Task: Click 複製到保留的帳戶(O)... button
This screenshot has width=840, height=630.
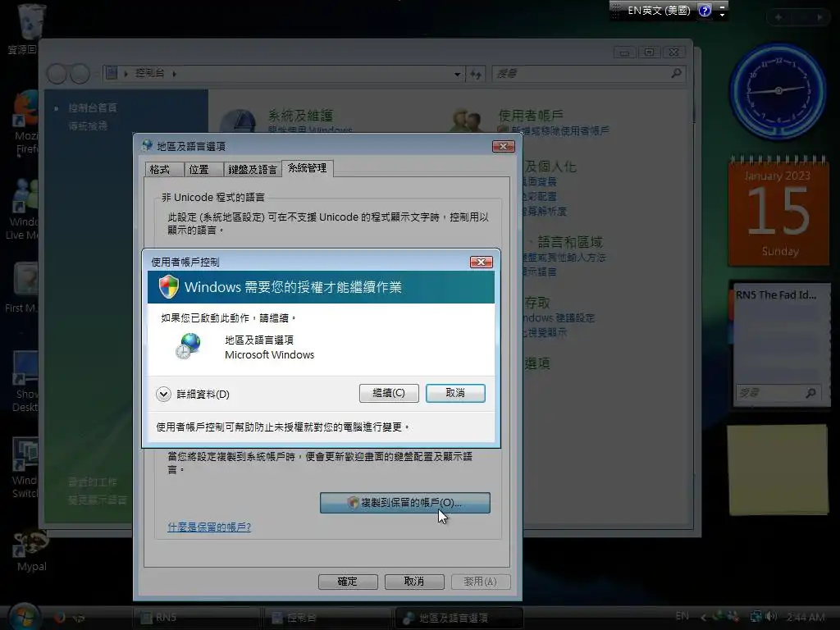Action: pyautogui.click(x=405, y=503)
